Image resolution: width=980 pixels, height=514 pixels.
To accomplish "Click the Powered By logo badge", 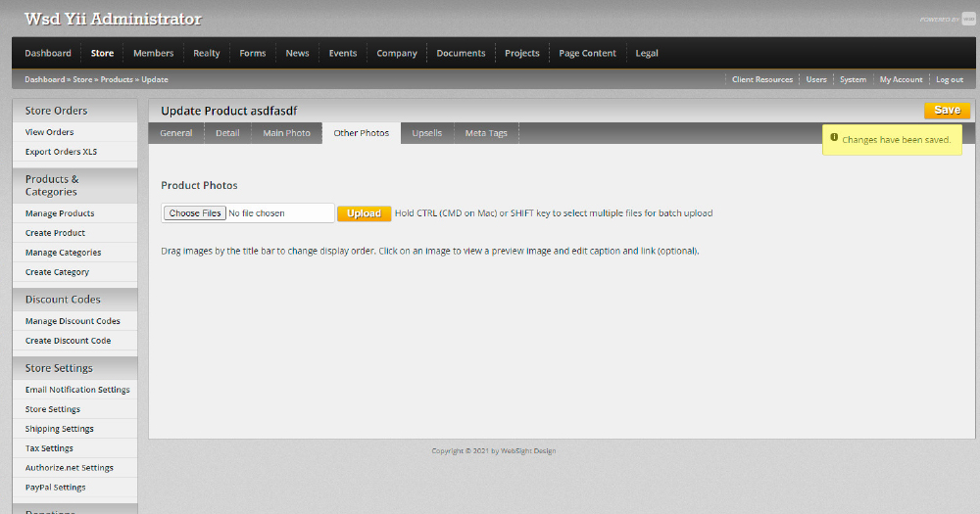I will [968, 20].
